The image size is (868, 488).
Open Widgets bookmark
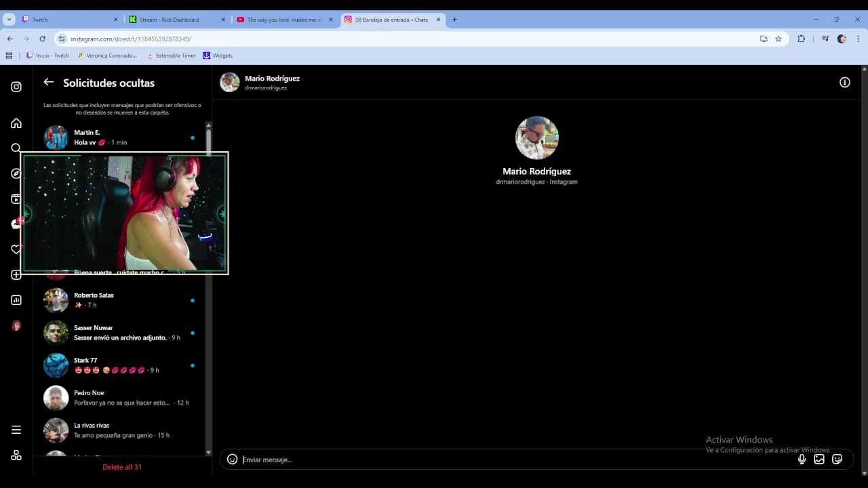point(218,56)
